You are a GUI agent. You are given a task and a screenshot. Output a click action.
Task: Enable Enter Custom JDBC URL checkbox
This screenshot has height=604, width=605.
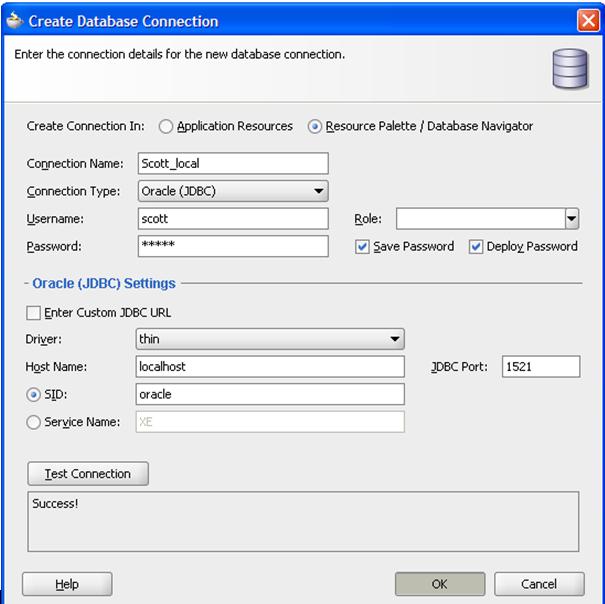pyautogui.click(x=35, y=313)
